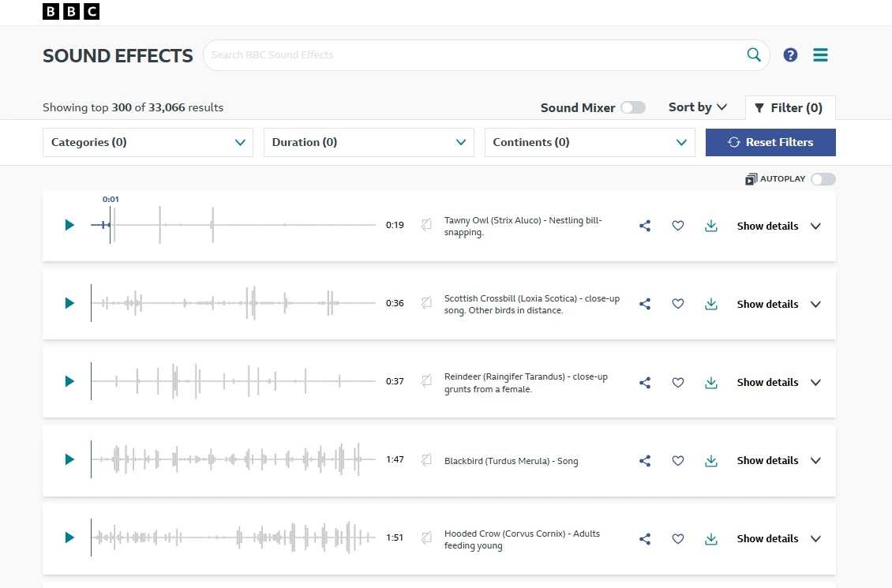Click the SOUND EFFECTS heading link
This screenshot has height=588, width=892.
pyautogui.click(x=118, y=56)
